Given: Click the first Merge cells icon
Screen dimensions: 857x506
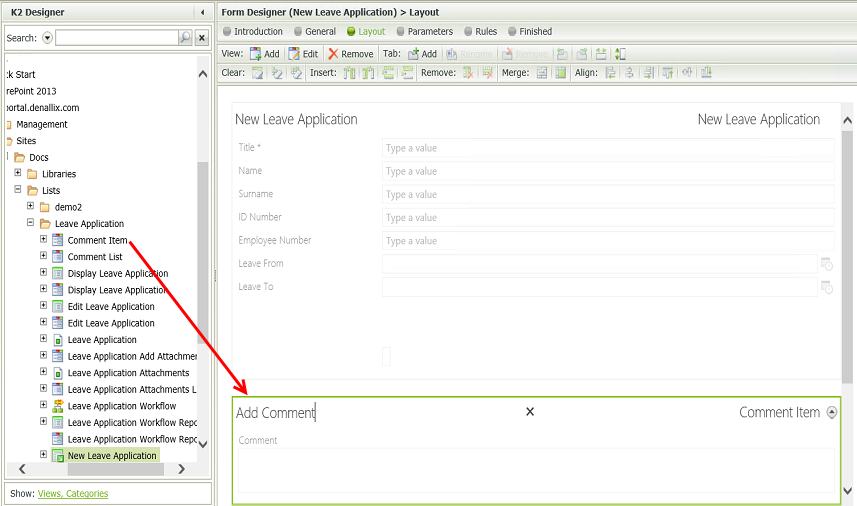Looking at the screenshot, I should coord(542,73).
